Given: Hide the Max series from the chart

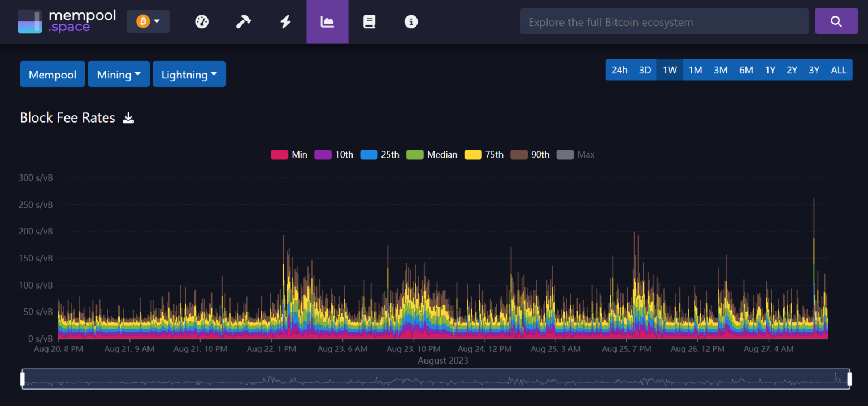Looking at the screenshot, I should (575, 154).
